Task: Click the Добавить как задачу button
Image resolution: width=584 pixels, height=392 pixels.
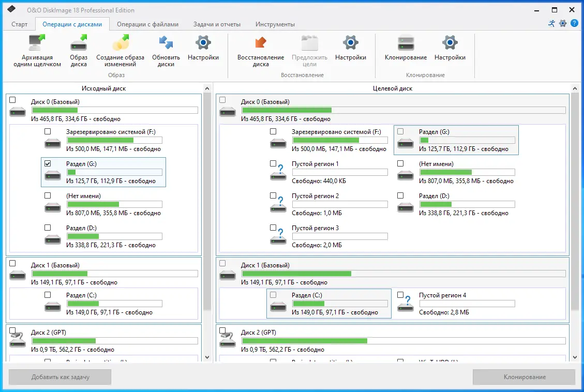Action: 60,377
